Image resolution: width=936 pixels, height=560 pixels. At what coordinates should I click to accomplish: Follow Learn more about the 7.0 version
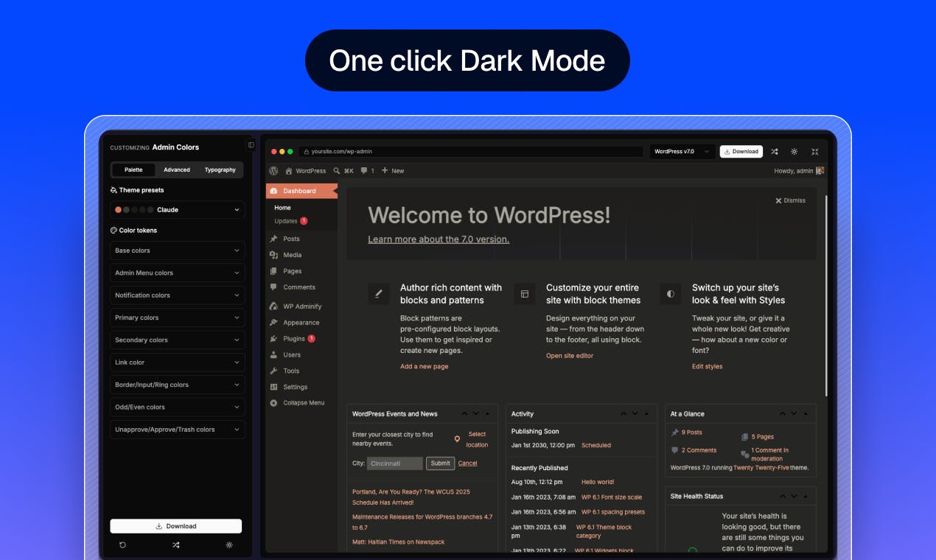[x=439, y=239]
